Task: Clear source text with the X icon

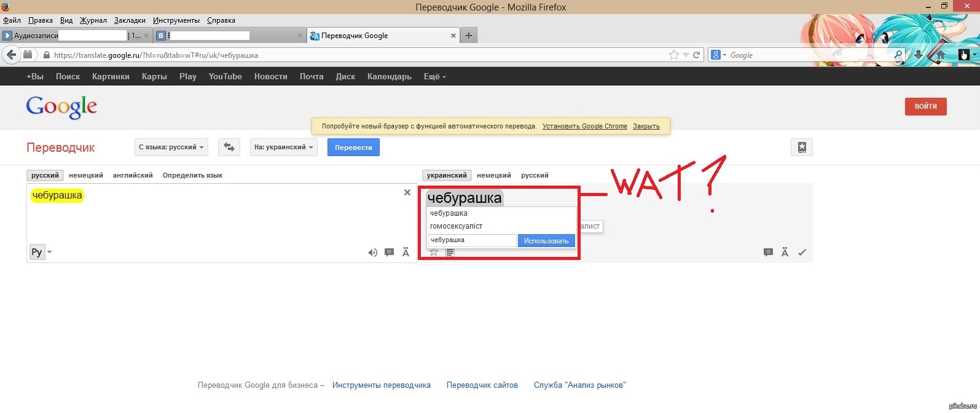Action: tap(407, 192)
